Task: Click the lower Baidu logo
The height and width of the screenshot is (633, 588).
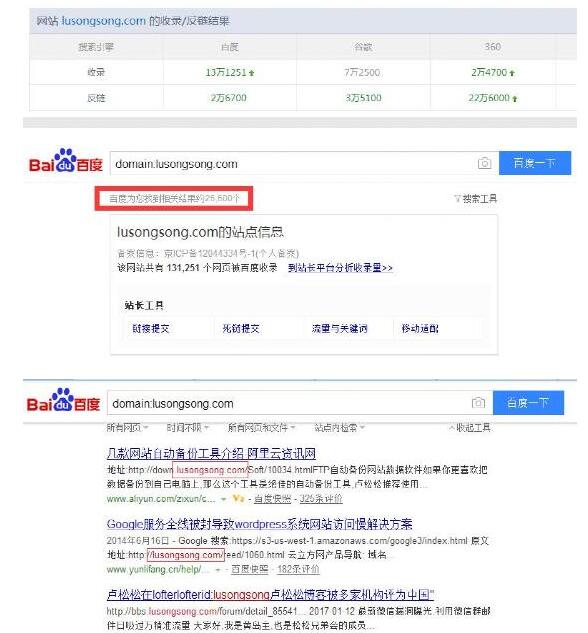Action: pyautogui.click(x=63, y=400)
